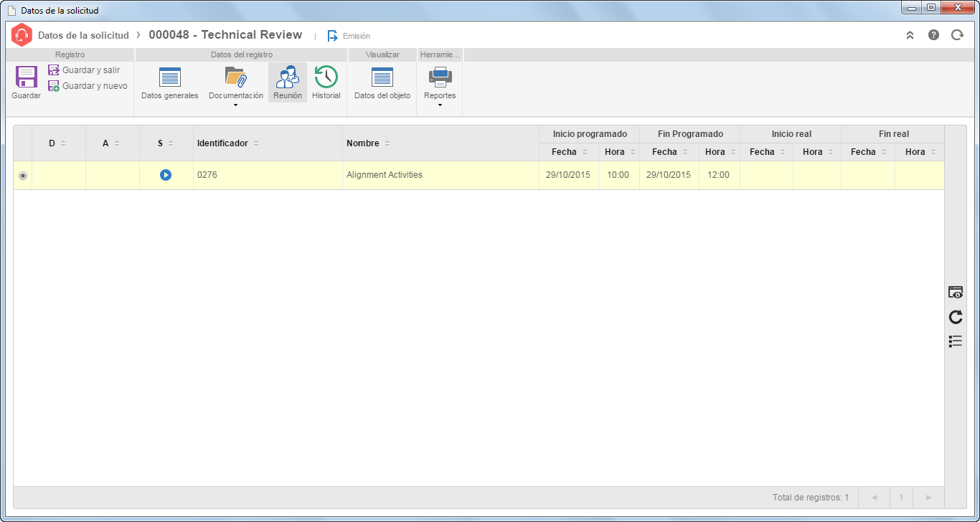The width and height of the screenshot is (980, 522).
Task: Click the blue play status icon in the row
Action: pyautogui.click(x=166, y=175)
